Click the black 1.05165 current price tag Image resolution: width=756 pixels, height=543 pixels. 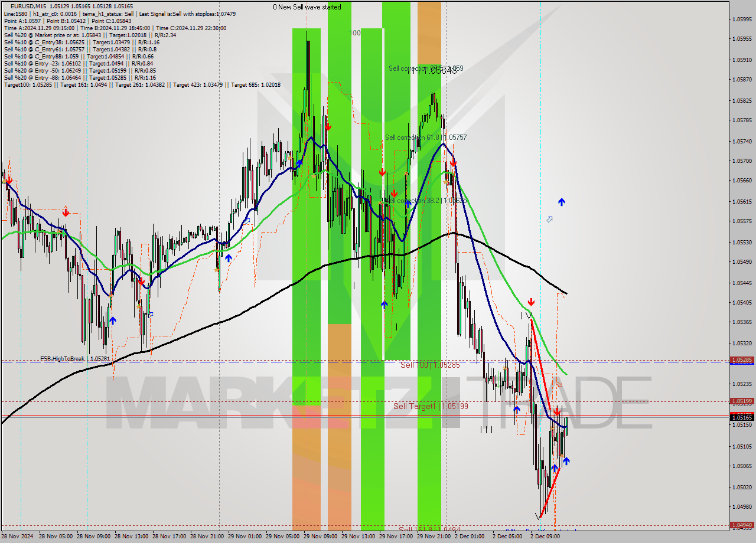tap(741, 417)
